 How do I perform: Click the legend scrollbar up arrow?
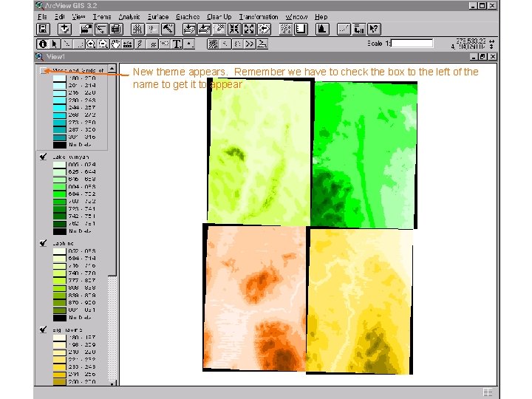(x=112, y=69)
